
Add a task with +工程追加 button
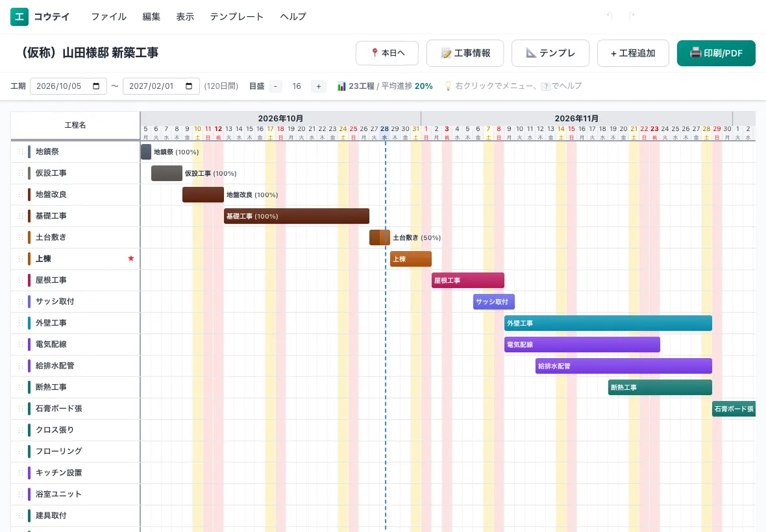633,53
